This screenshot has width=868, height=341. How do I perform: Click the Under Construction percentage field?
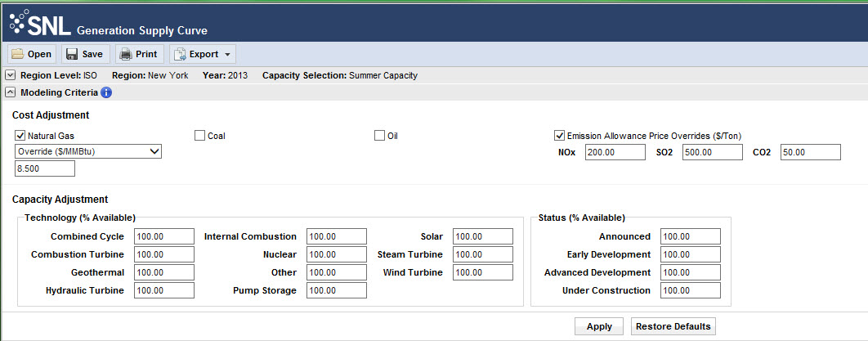(691, 290)
